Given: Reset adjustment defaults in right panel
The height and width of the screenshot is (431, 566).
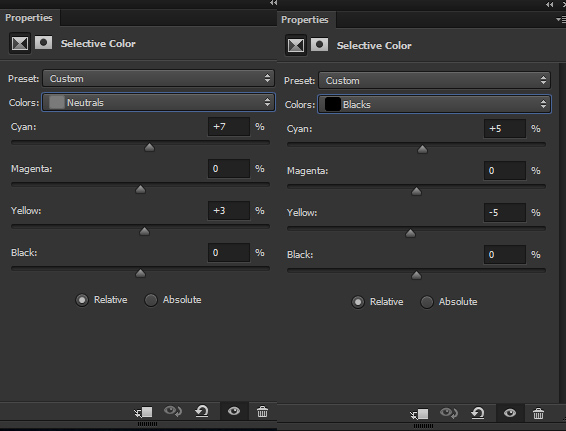Looking at the screenshot, I should (x=478, y=413).
